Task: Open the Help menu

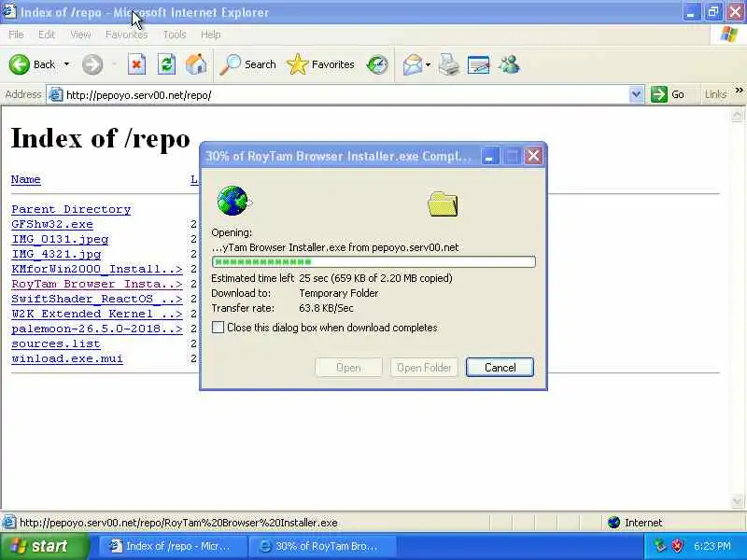Action: click(x=210, y=35)
